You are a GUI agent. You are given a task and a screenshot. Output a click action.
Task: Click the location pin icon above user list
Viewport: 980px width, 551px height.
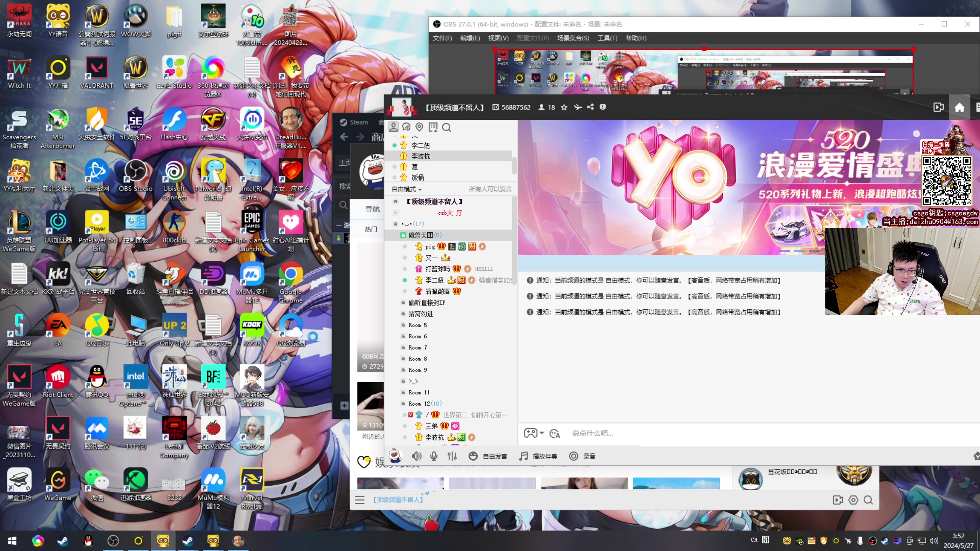pos(420,127)
